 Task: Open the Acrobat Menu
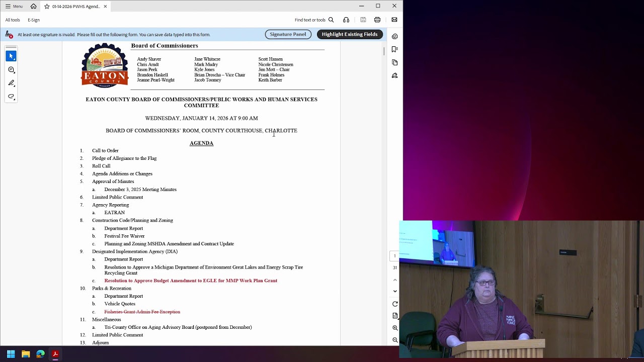point(14,7)
